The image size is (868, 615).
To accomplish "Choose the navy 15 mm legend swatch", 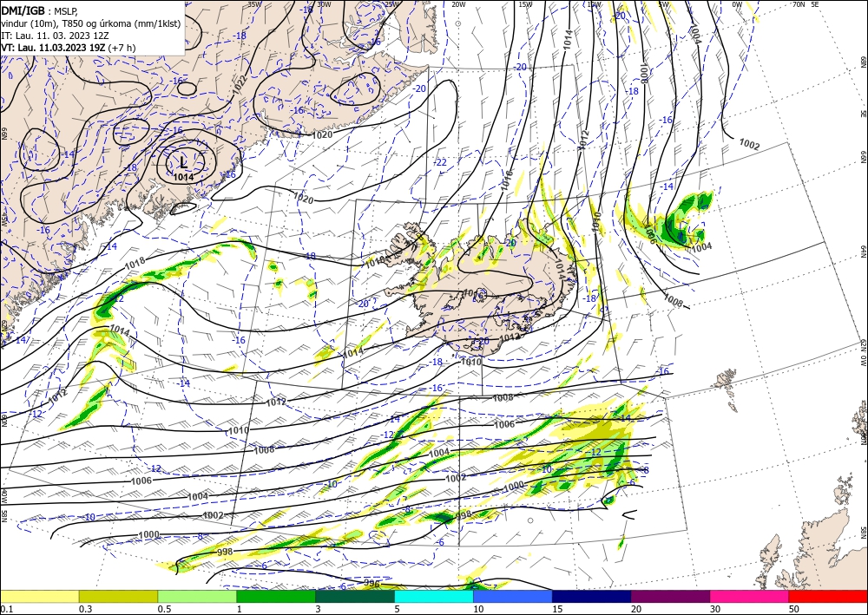I will pos(592,596).
